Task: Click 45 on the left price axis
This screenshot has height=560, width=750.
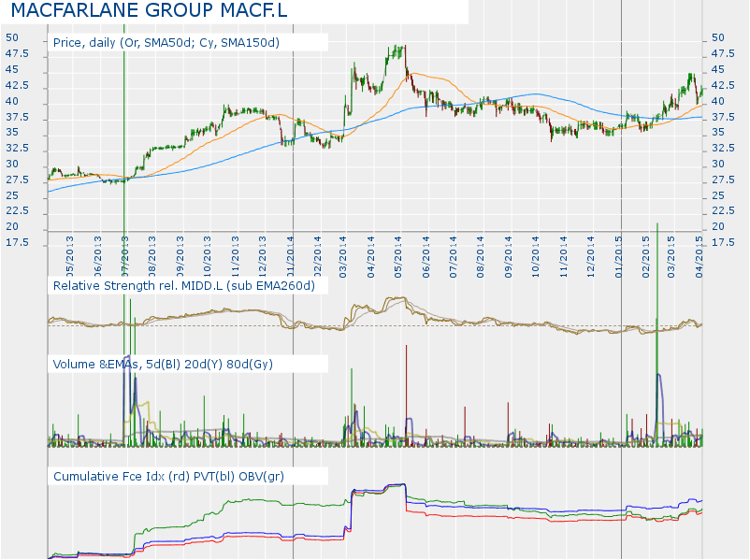Action: [x=12, y=69]
